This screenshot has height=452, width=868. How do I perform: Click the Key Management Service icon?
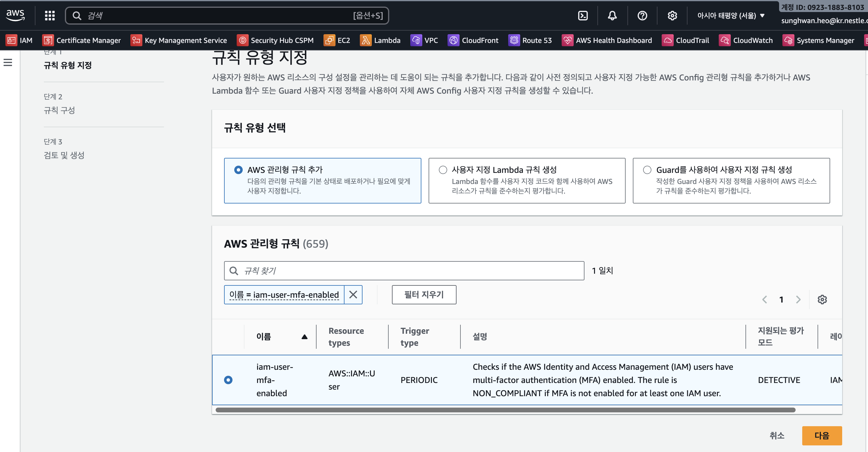point(136,41)
